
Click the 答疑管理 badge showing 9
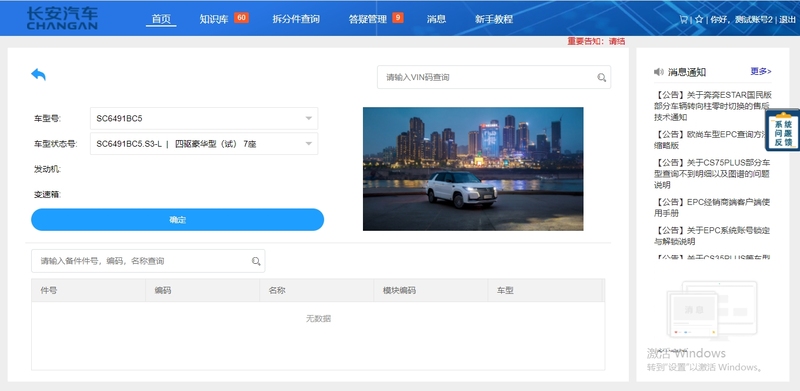[x=398, y=18]
